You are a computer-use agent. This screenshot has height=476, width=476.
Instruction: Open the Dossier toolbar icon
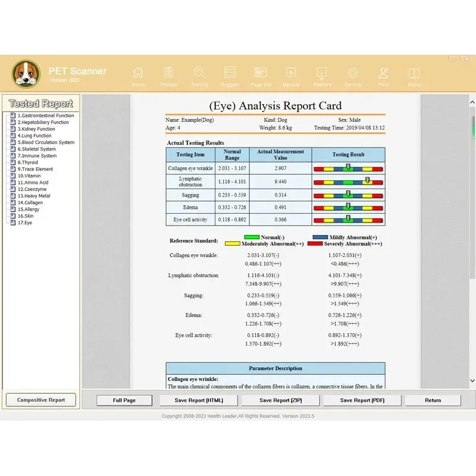[169, 75]
